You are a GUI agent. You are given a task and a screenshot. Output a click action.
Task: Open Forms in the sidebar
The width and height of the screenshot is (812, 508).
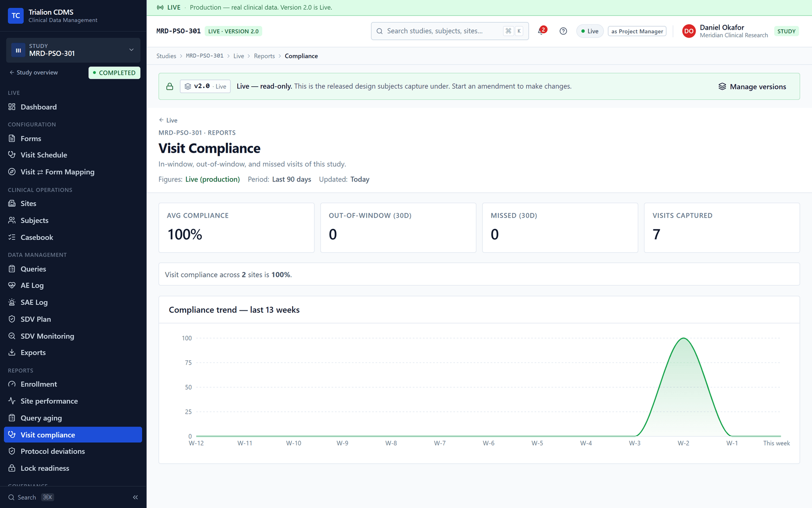pos(73,138)
